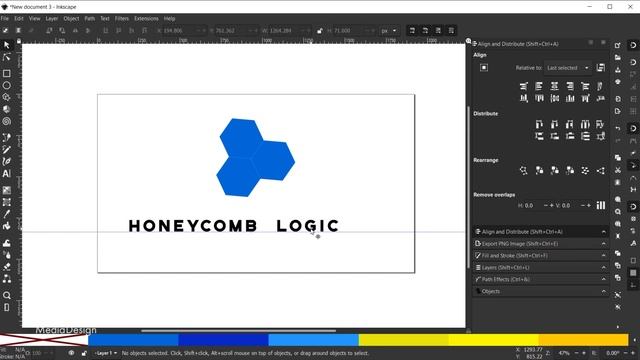The height and width of the screenshot is (360, 640).
Task: Select the Text tool
Action: (x=7, y=173)
